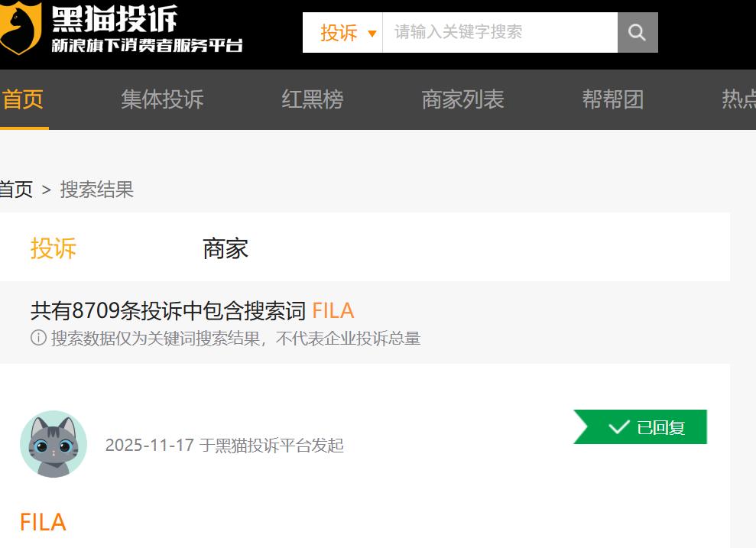Click the green 已回复 status badge

tap(640, 427)
